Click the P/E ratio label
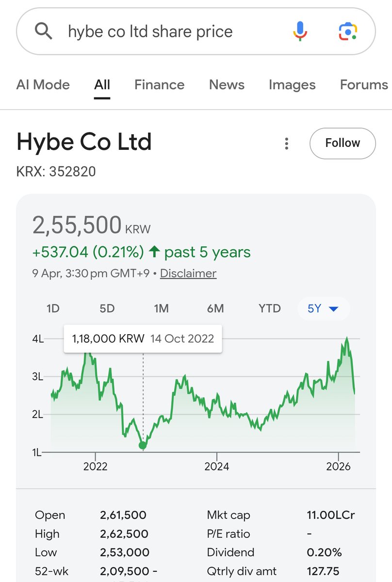This screenshot has height=582, width=392. (x=229, y=534)
